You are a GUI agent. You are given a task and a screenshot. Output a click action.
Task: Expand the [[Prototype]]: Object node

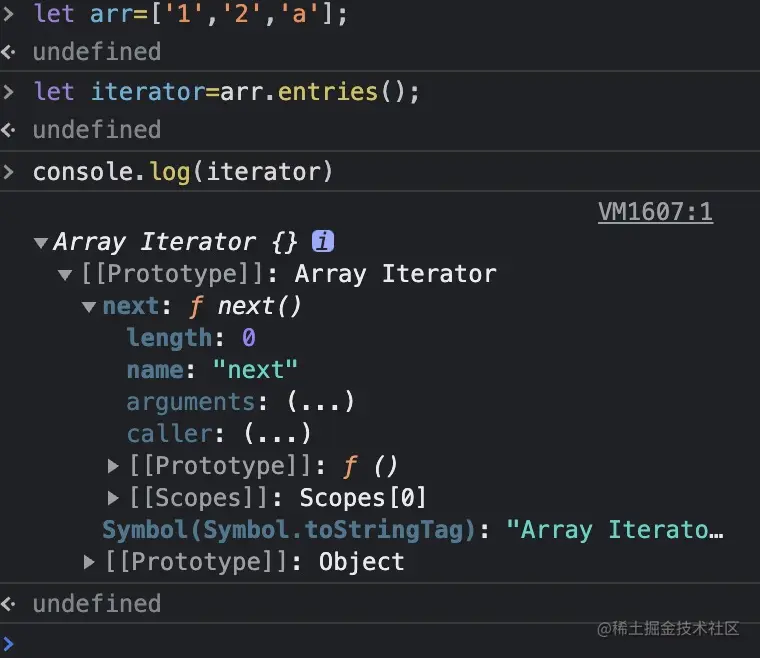click(89, 562)
